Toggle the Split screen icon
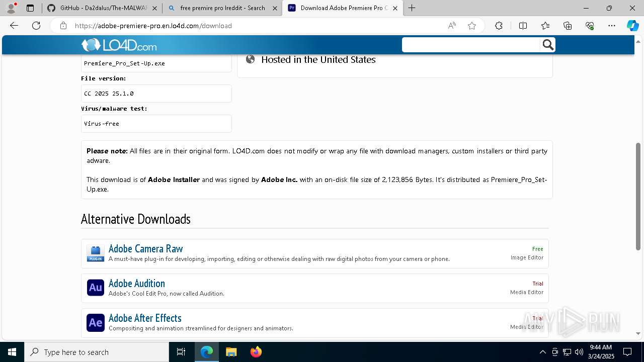This screenshot has height=362, width=644. pyautogui.click(x=523, y=26)
